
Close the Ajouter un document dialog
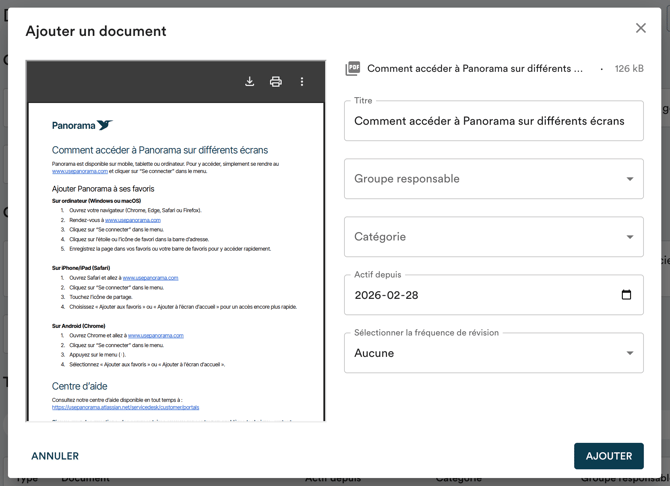[x=641, y=28]
